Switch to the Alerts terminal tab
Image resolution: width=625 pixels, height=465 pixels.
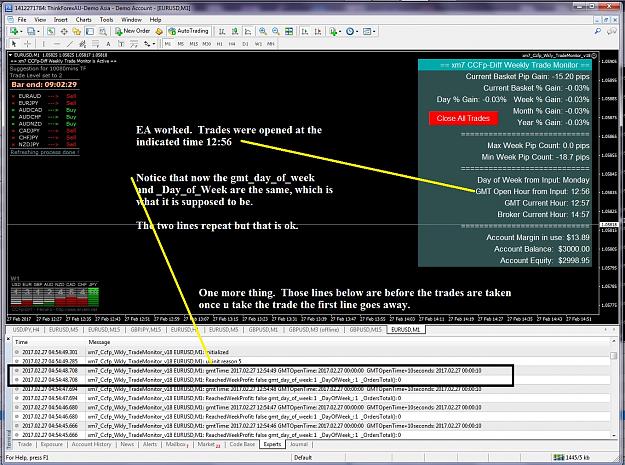pyautogui.click(x=150, y=444)
